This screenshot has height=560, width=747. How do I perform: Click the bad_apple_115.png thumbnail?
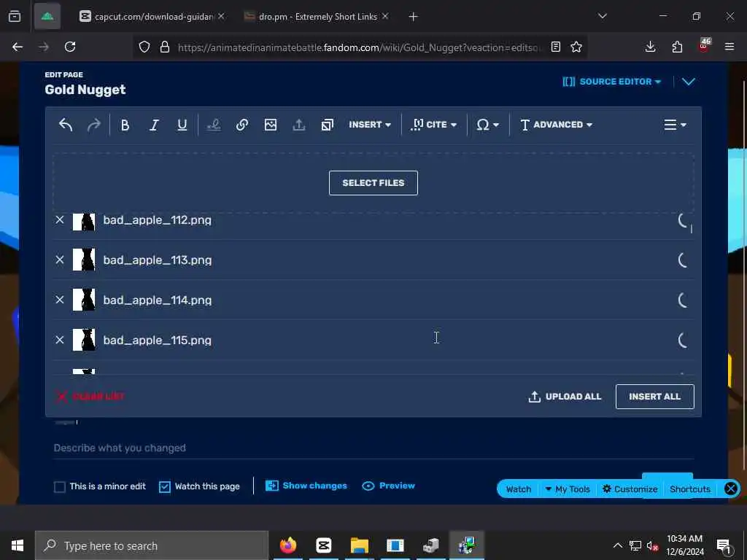click(84, 340)
